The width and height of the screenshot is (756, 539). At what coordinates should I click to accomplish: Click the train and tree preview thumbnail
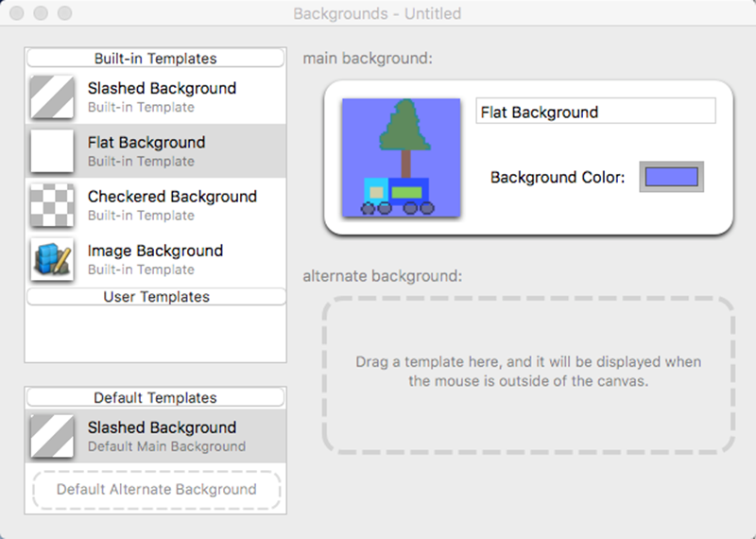pyautogui.click(x=401, y=158)
